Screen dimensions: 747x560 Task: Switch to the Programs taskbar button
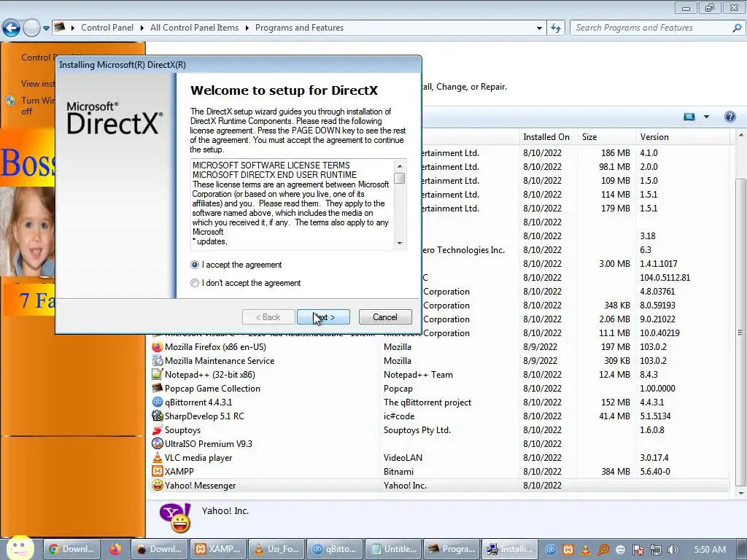(x=452, y=549)
